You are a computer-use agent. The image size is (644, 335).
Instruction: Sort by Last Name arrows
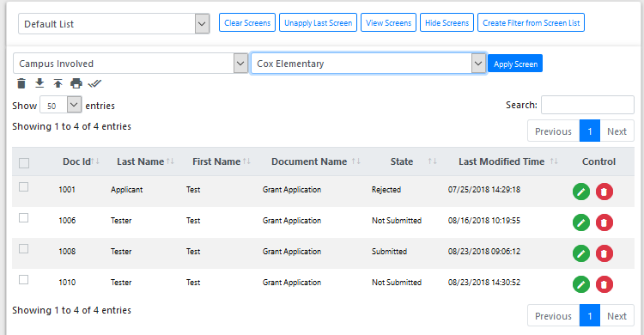point(171,161)
